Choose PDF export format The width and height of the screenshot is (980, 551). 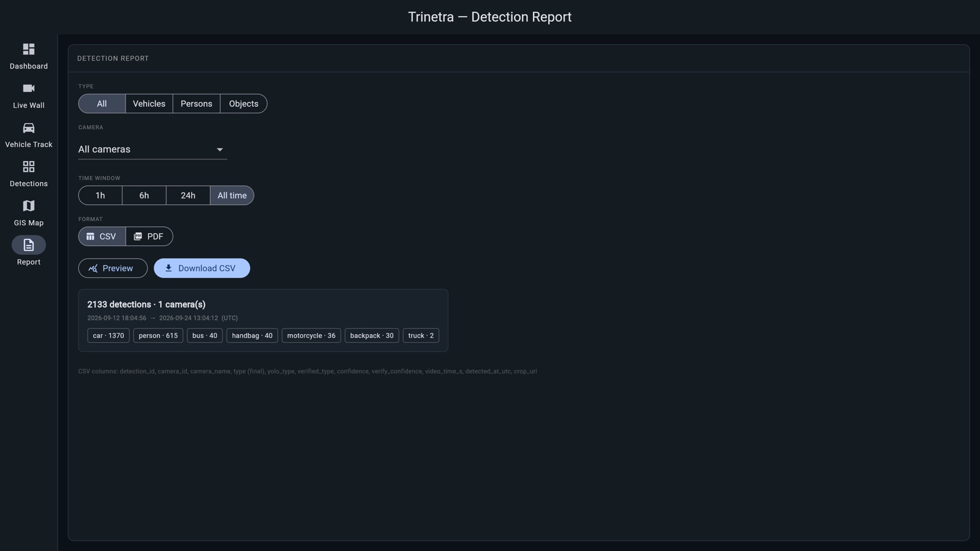tap(149, 236)
